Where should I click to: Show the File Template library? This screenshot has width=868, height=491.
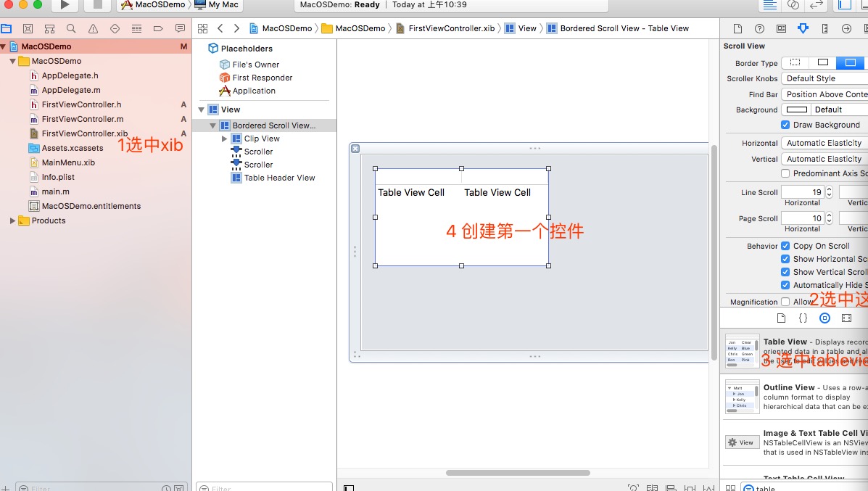coord(781,318)
